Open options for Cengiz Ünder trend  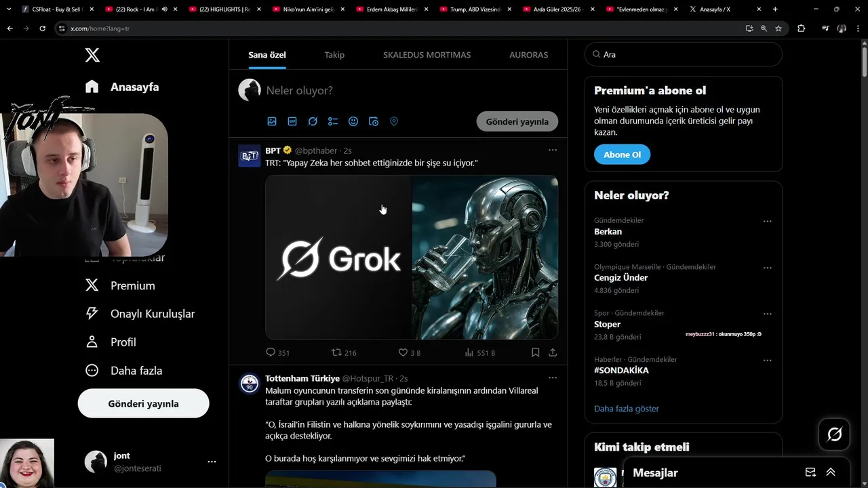[768, 268]
